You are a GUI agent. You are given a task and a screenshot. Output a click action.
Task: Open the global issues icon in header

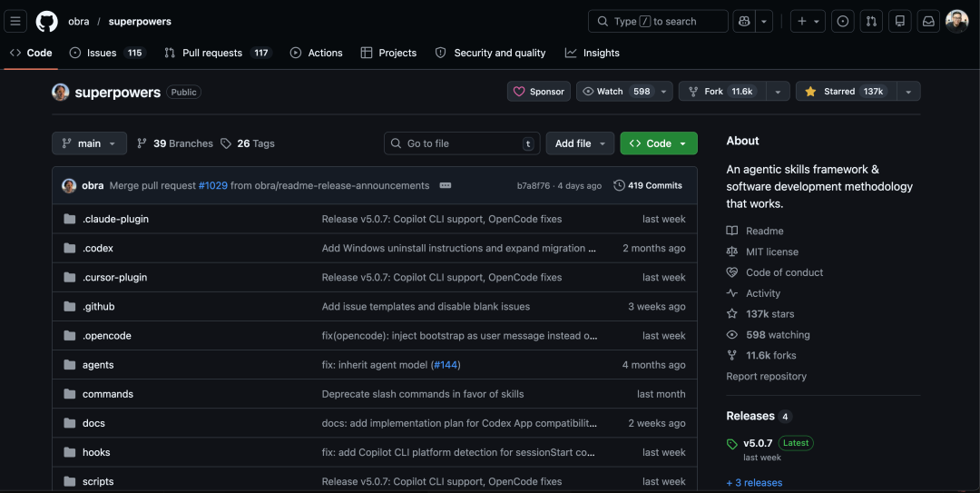click(842, 21)
